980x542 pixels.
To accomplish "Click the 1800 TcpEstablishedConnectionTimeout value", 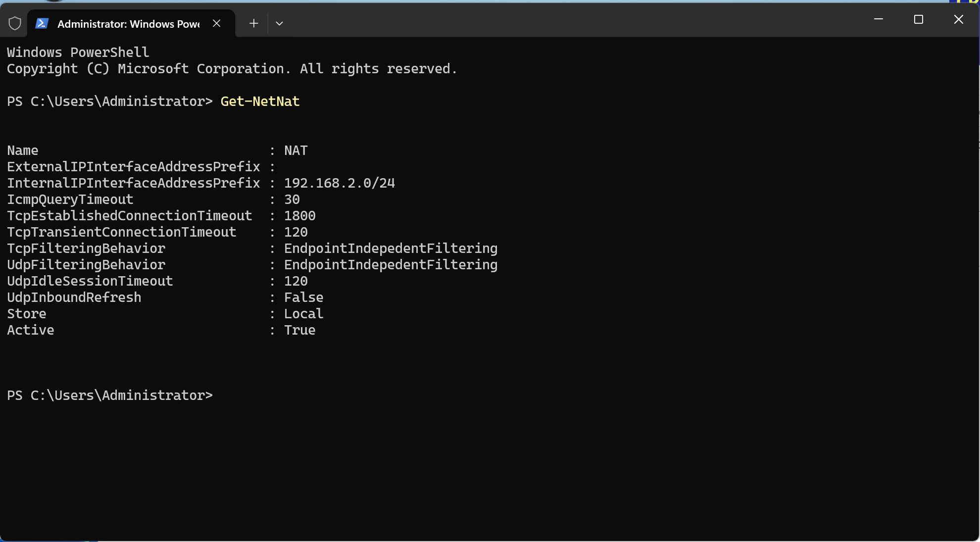I will click(x=300, y=216).
